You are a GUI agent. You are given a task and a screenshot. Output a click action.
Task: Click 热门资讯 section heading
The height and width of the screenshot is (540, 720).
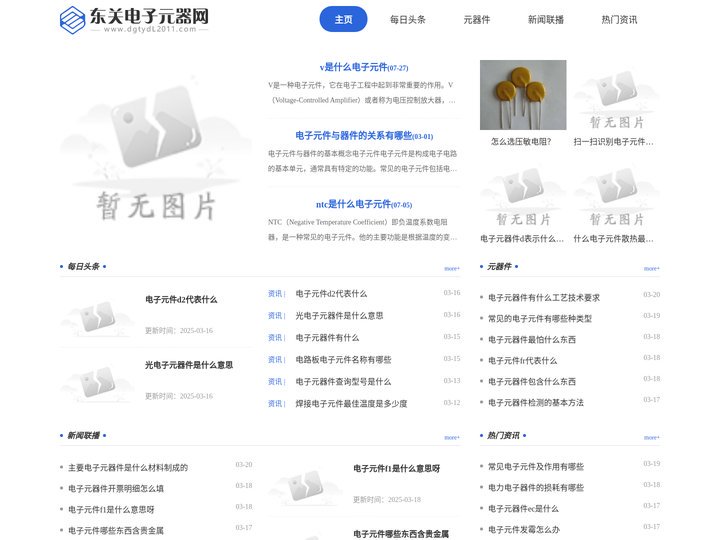503,435
